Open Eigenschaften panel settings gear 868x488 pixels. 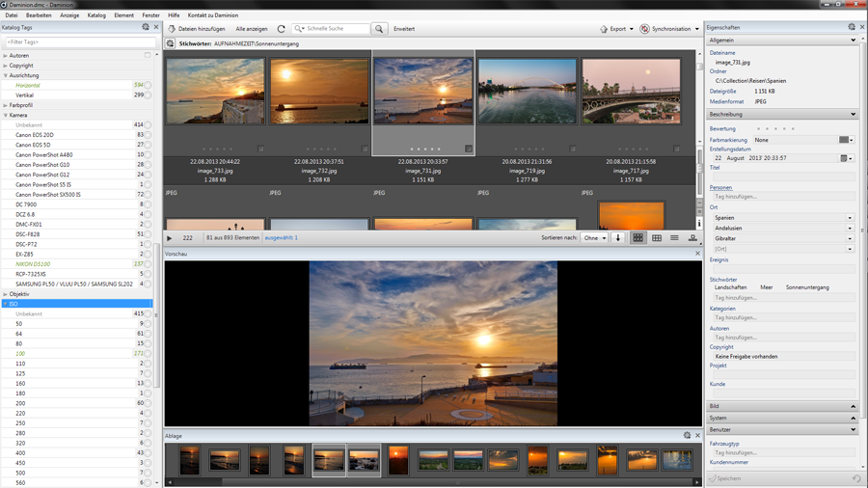(x=852, y=27)
